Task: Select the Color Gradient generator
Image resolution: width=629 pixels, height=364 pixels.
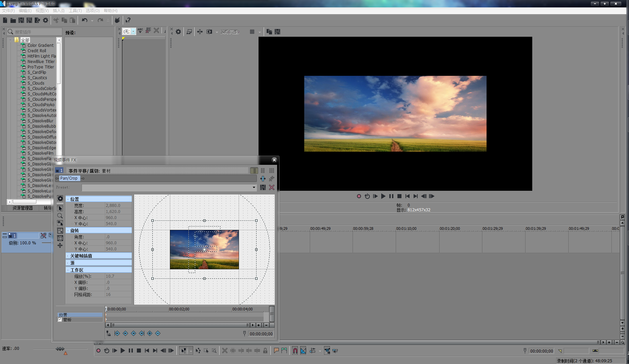Action: pyautogui.click(x=40, y=45)
